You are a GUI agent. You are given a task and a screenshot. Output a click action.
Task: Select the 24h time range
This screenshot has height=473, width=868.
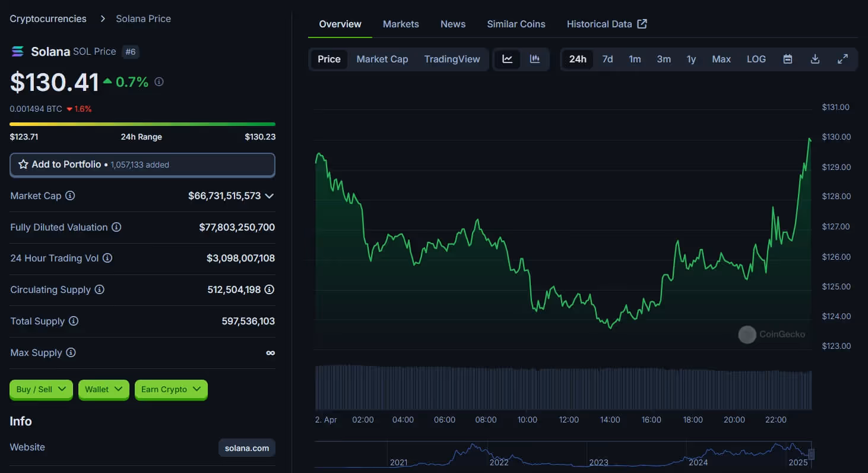[578, 59]
